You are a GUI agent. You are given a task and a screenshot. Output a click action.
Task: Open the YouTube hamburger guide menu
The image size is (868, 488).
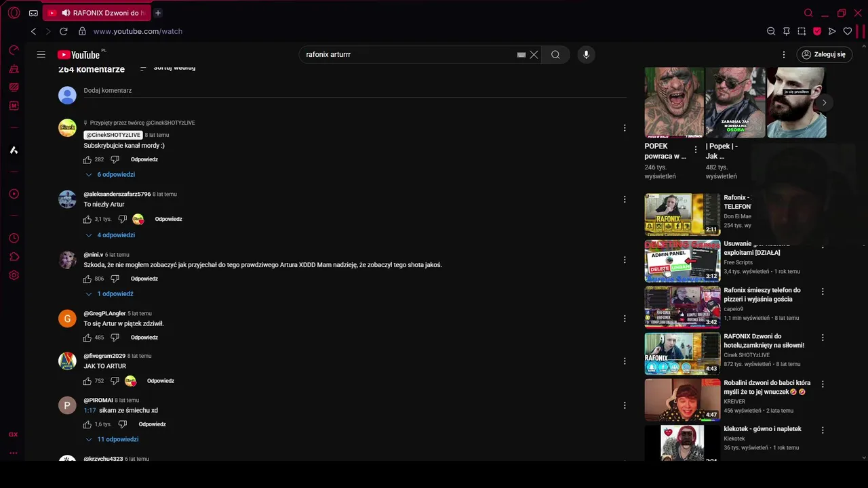click(41, 54)
